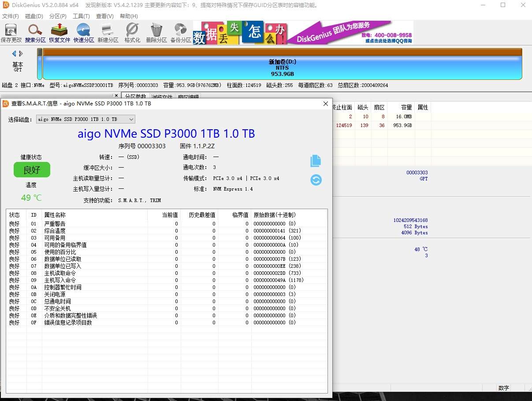This screenshot has width=532, height=401.
Task: Maximize the DiskGenius main window
Action: (503, 5)
